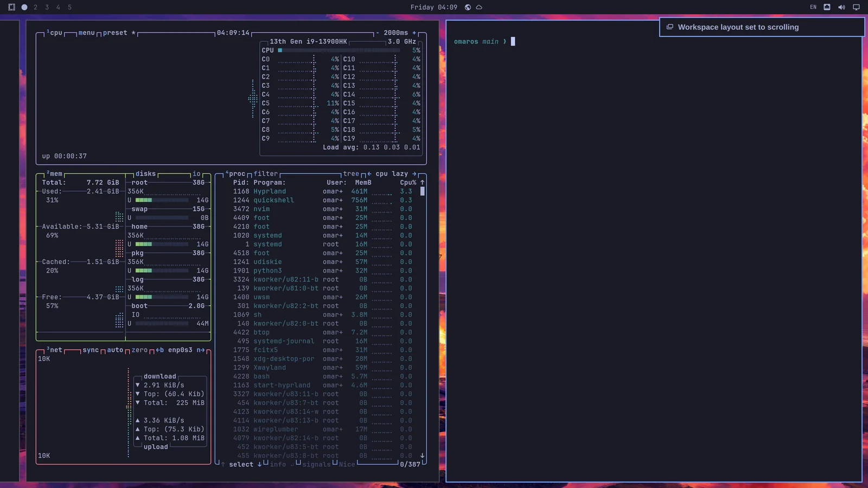Toggle io mode in the disks panel
868x488 pixels.
tap(196, 174)
